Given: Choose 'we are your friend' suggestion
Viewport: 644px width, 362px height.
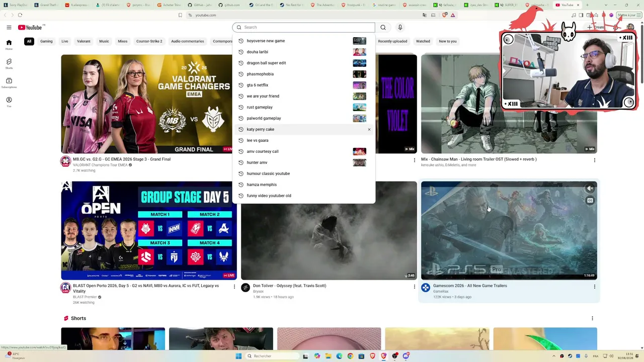Looking at the screenshot, I should click(x=304, y=96).
